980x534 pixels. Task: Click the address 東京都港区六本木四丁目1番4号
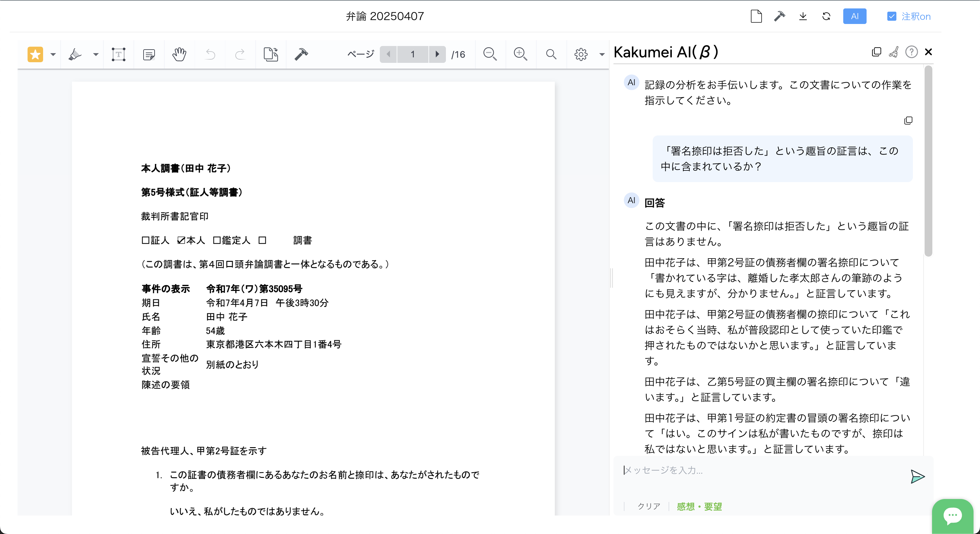point(274,344)
